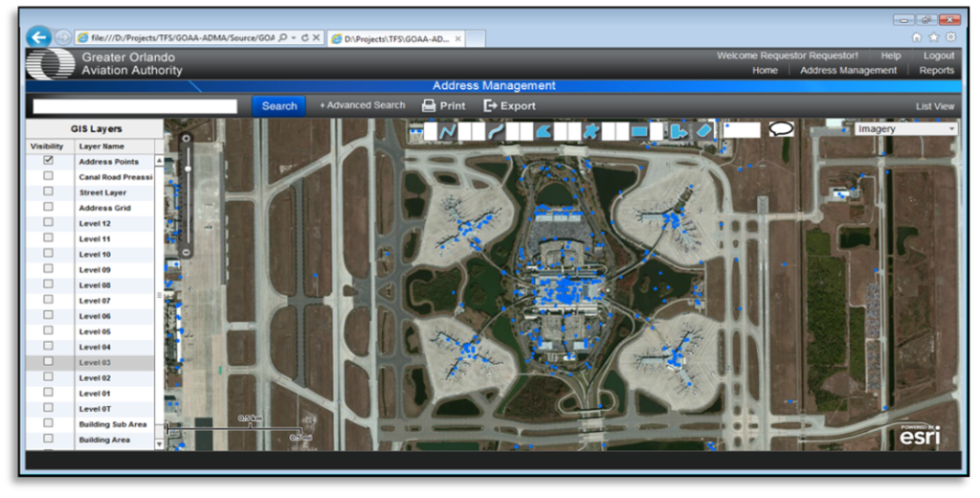Activate the eraser tool

point(704,130)
